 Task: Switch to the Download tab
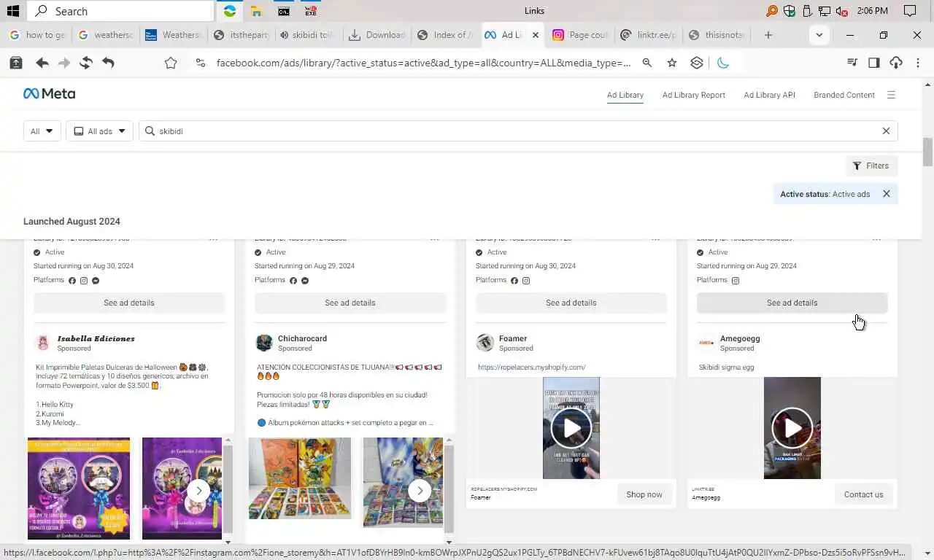[377, 35]
